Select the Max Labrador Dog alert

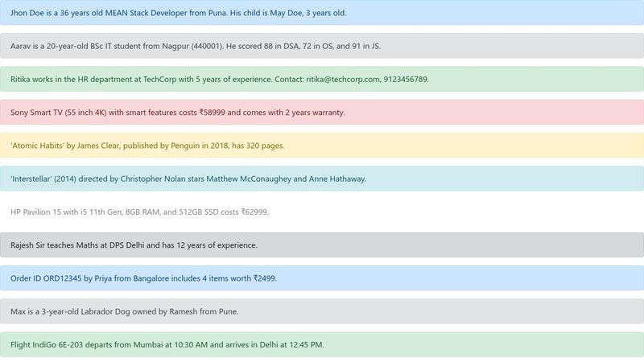[322, 311]
